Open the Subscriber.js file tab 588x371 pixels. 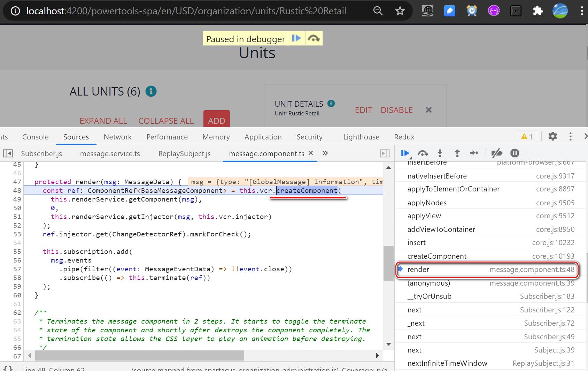point(41,153)
